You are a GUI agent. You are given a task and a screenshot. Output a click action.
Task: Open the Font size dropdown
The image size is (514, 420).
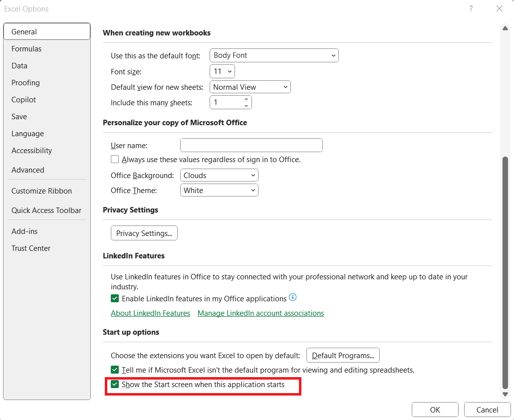(222, 71)
